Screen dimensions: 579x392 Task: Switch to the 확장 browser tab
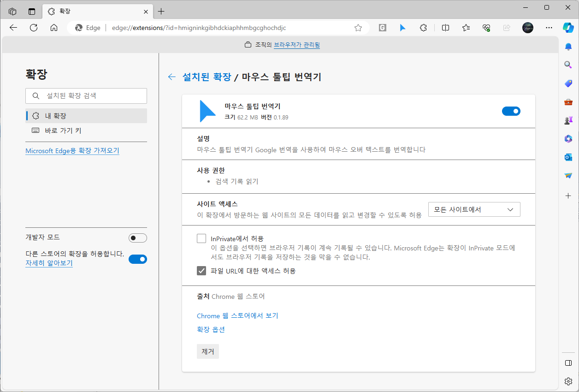[x=97, y=11]
